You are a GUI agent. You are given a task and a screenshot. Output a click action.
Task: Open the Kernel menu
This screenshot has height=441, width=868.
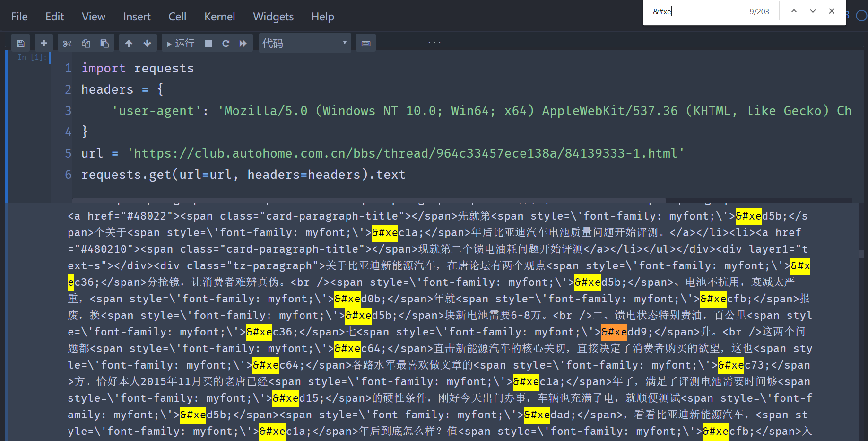(219, 17)
